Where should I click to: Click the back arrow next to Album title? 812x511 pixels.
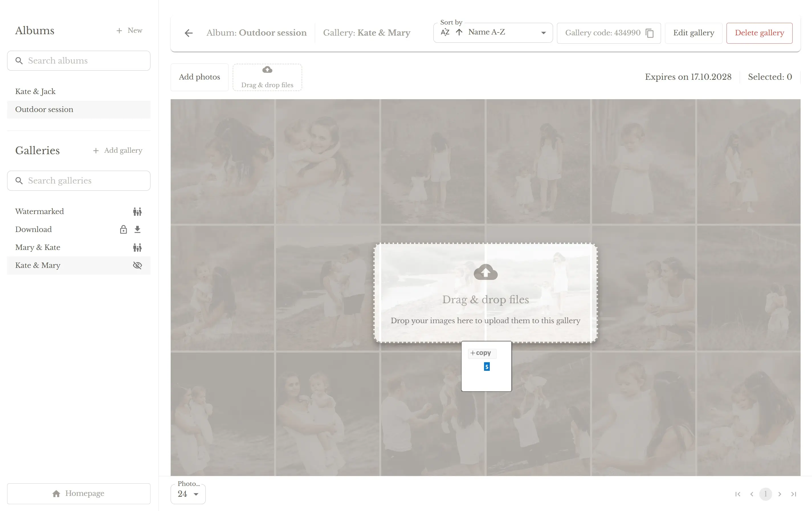pos(189,33)
